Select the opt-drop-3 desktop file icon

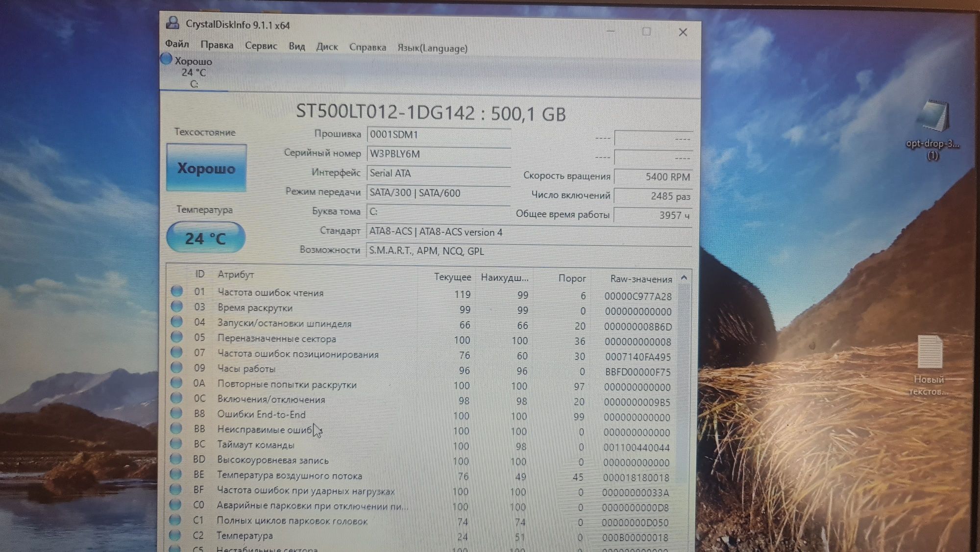pyautogui.click(x=932, y=130)
